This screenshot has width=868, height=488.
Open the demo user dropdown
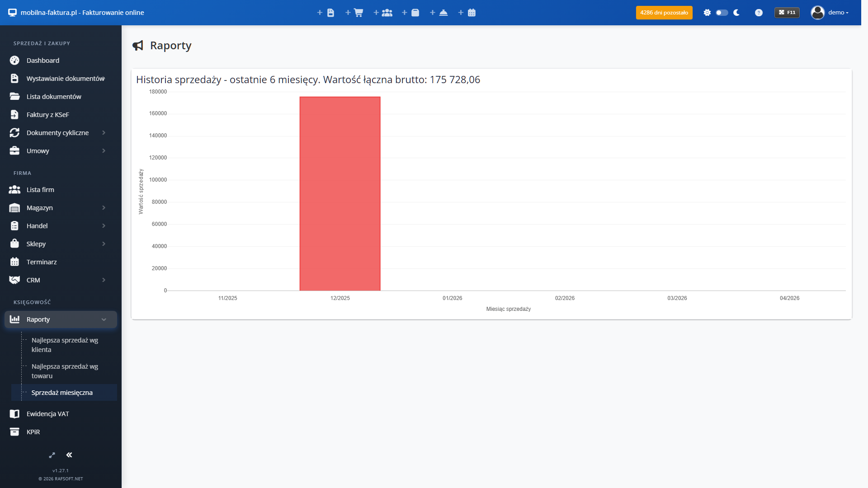coord(830,13)
